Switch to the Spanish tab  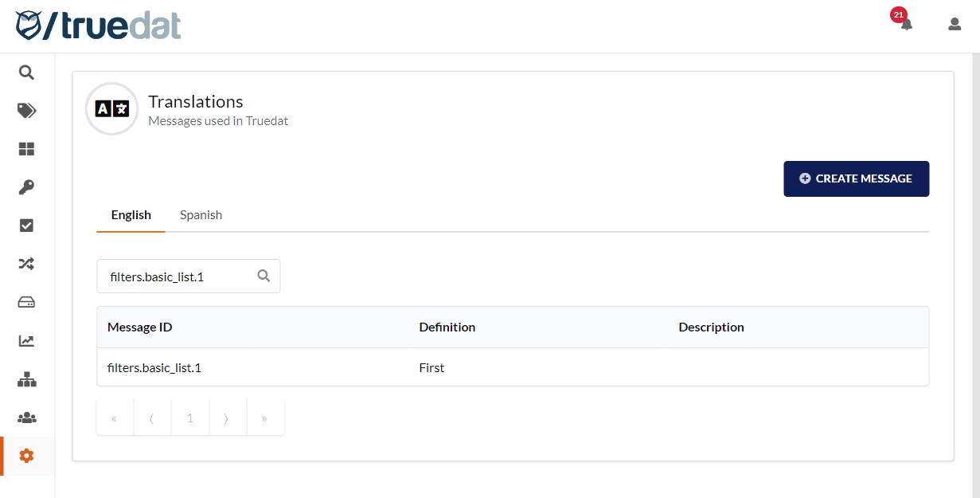[x=201, y=215]
